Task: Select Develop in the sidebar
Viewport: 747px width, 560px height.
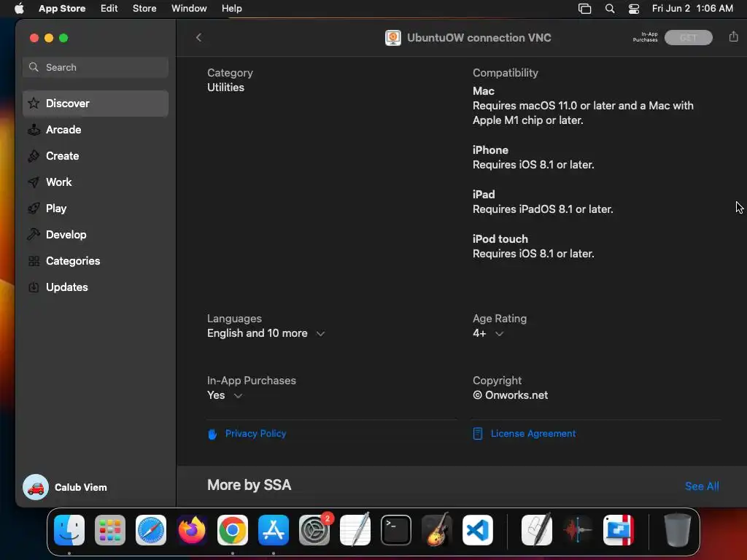Action: (96, 234)
